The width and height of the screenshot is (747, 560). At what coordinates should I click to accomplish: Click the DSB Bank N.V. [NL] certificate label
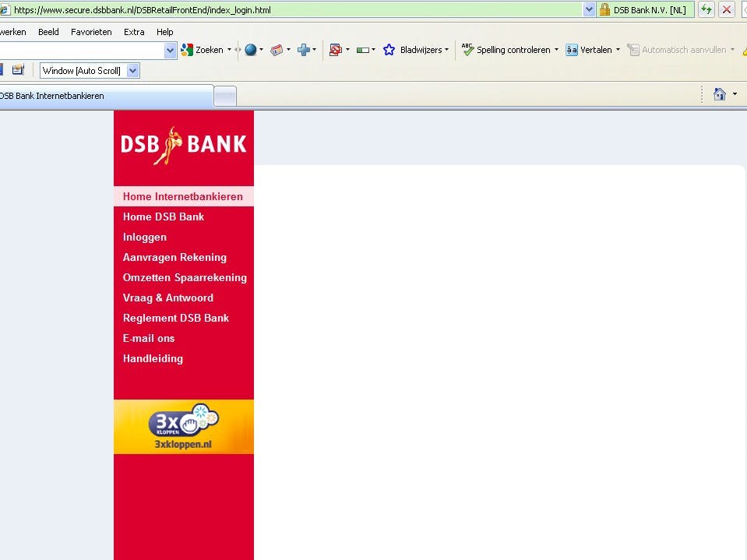650,10
